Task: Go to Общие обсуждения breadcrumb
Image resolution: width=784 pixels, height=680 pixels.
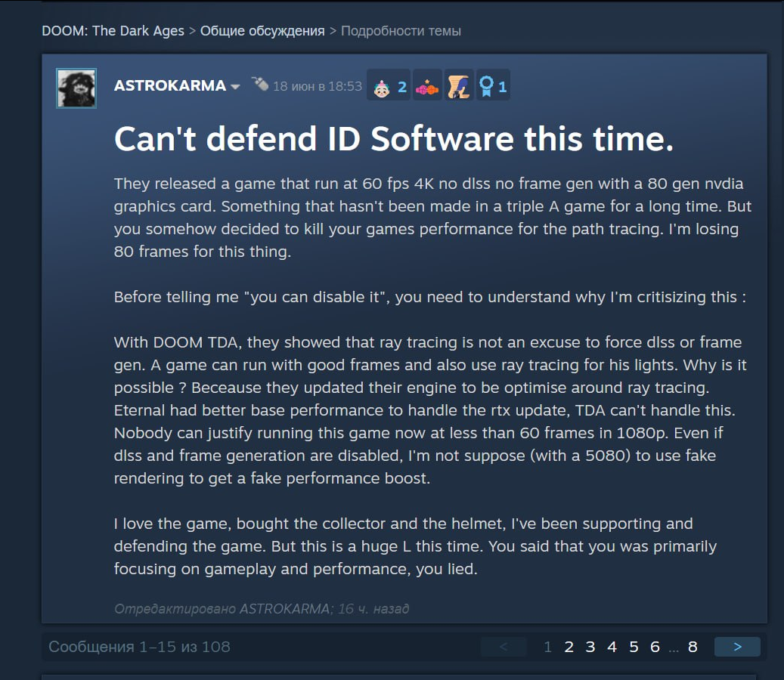Action: [262, 31]
